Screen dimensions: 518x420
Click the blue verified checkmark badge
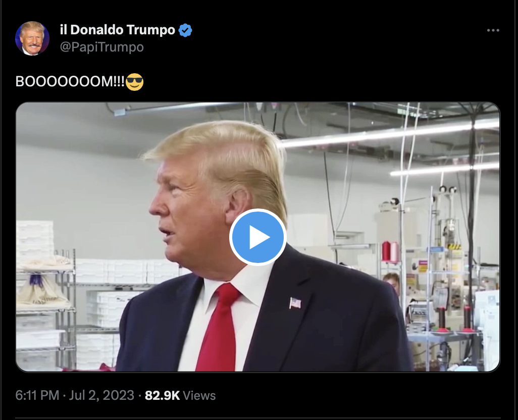185,30
